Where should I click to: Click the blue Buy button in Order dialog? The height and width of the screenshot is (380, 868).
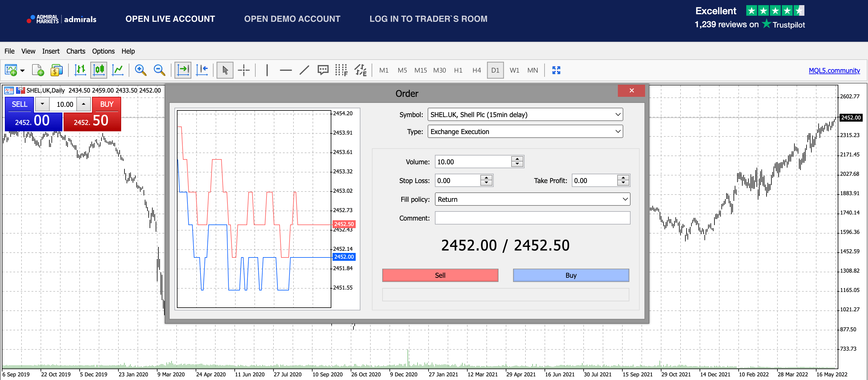[571, 275]
